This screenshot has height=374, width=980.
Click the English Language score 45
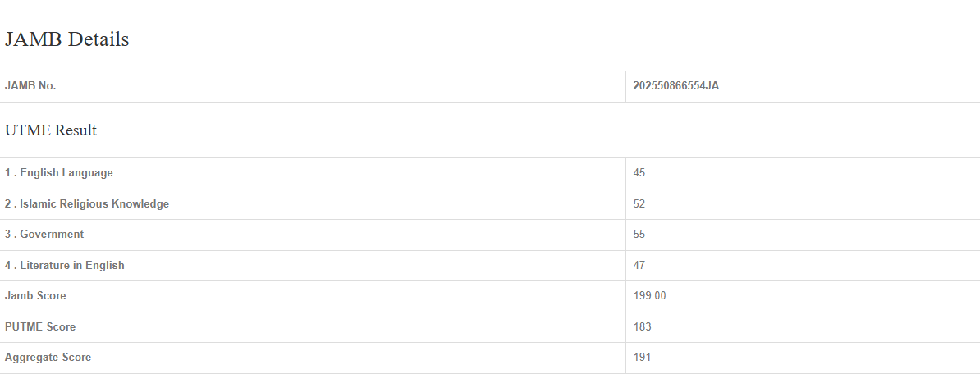(639, 173)
